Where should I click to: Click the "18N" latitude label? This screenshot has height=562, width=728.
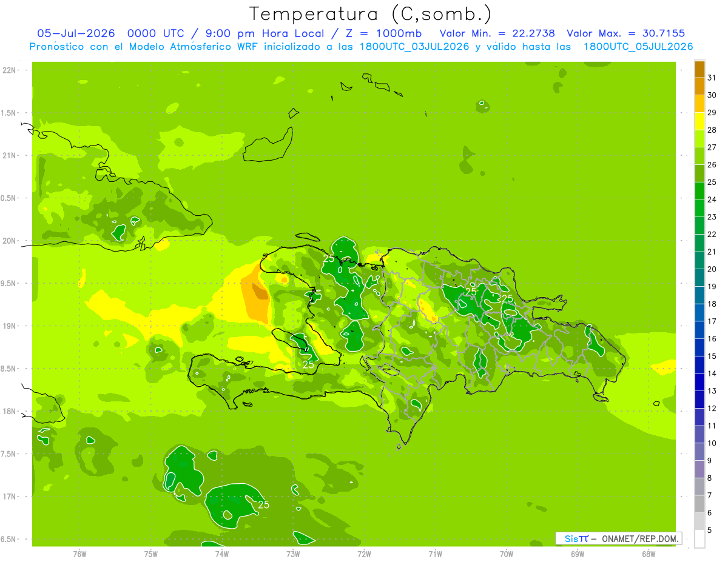click(10, 411)
